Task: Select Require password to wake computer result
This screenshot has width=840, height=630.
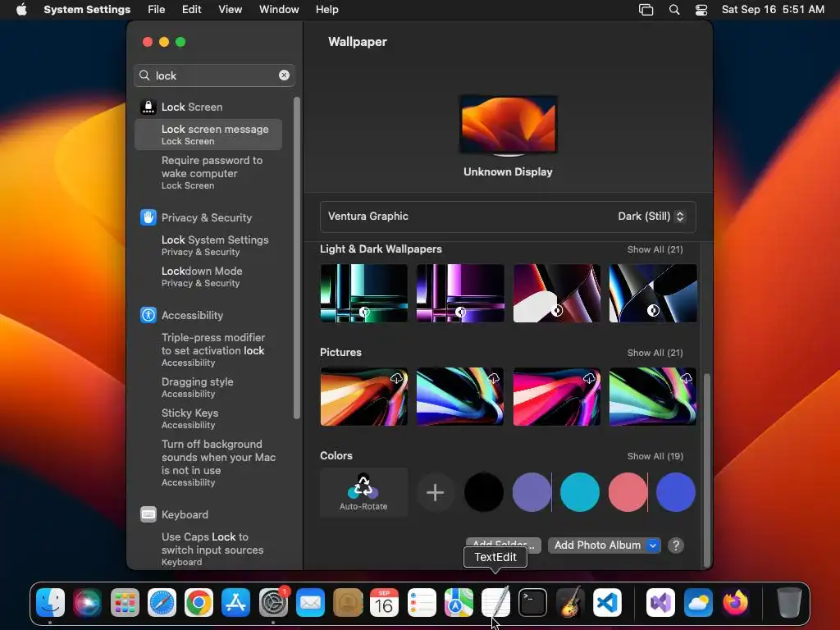Action: 208,172
